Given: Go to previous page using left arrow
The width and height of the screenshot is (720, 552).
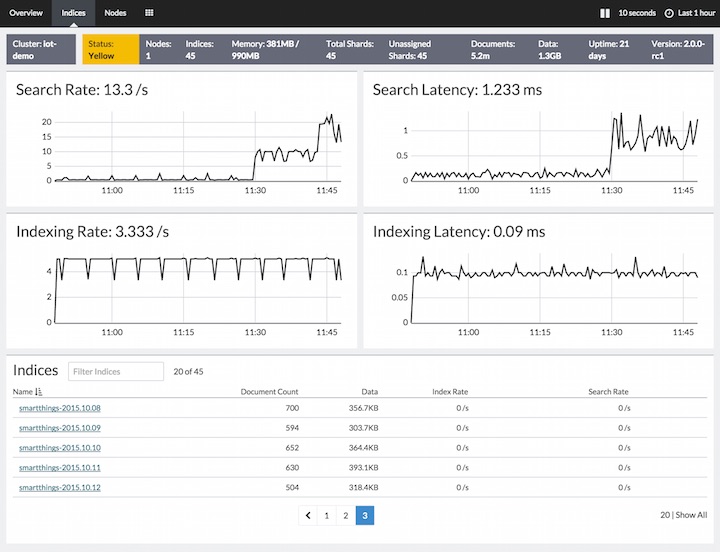Looking at the screenshot, I should pyautogui.click(x=306, y=515).
